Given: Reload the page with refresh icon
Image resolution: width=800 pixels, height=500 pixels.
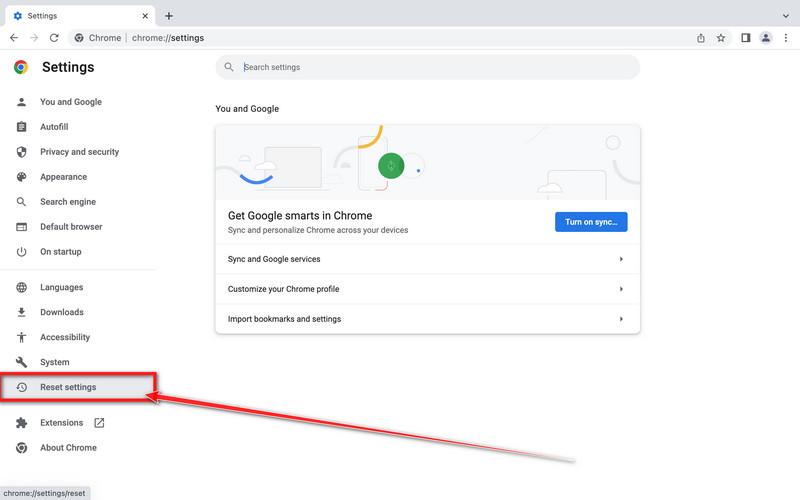Looking at the screenshot, I should 54,38.
